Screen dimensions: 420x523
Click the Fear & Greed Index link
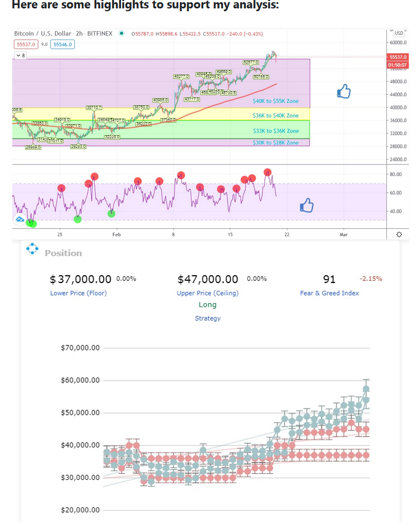click(x=329, y=293)
